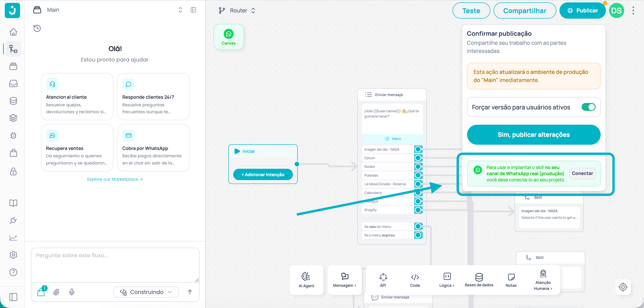Add a Bases de dados node
The height and width of the screenshot is (308, 644).
point(479,280)
